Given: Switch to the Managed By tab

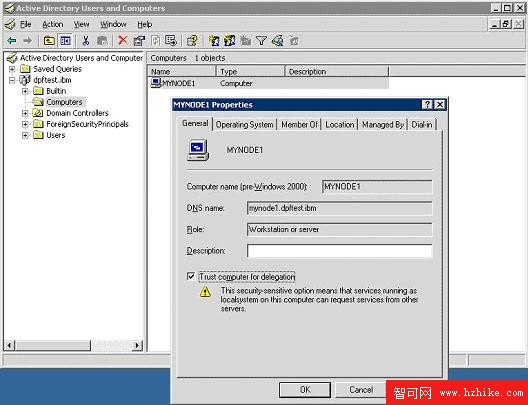Looking at the screenshot, I should click(383, 125).
